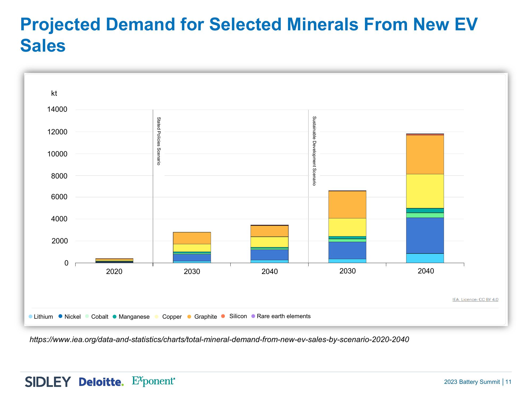
Task: Toggle the Lithium legend dot
Action: coord(30,317)
